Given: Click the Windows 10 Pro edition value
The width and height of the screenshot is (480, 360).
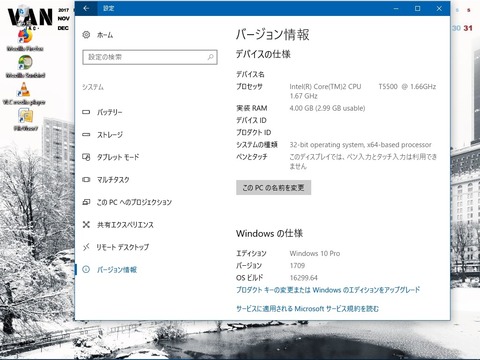Looking at the screenshot, I should [x=315, y=253].
